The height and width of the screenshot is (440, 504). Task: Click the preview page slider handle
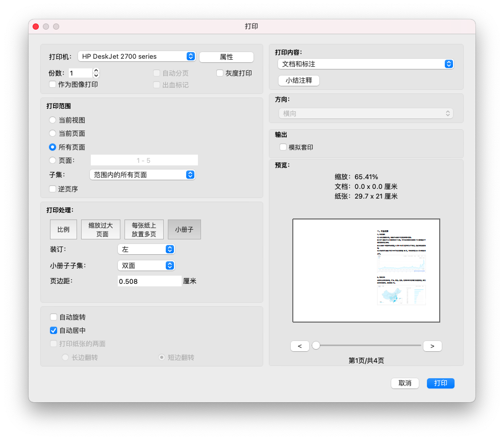point(316,346)
